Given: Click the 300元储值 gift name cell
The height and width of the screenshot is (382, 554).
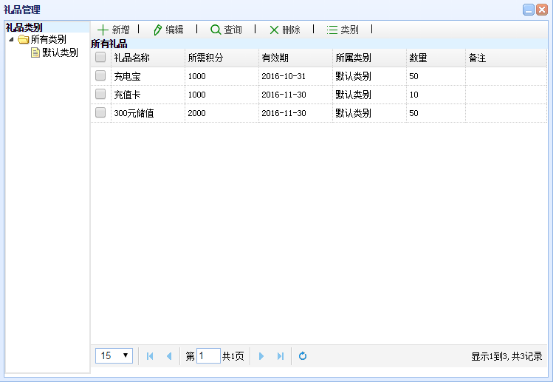Looking at the screenshot, I should click(x=148, y=113).
